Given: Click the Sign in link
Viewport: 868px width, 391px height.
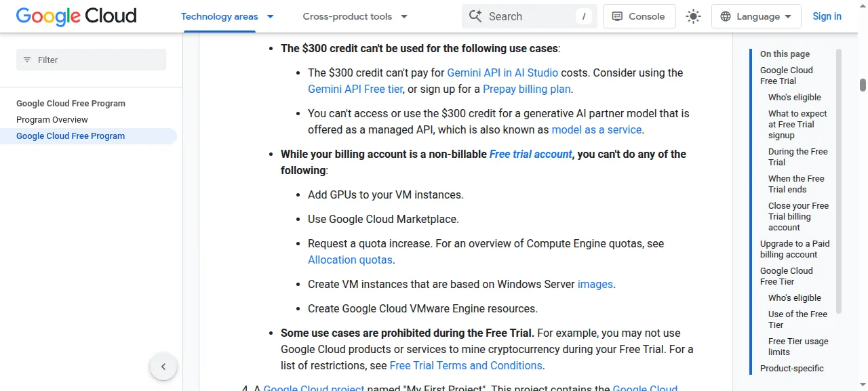Looking at the screenshot, I should point(827,16).
